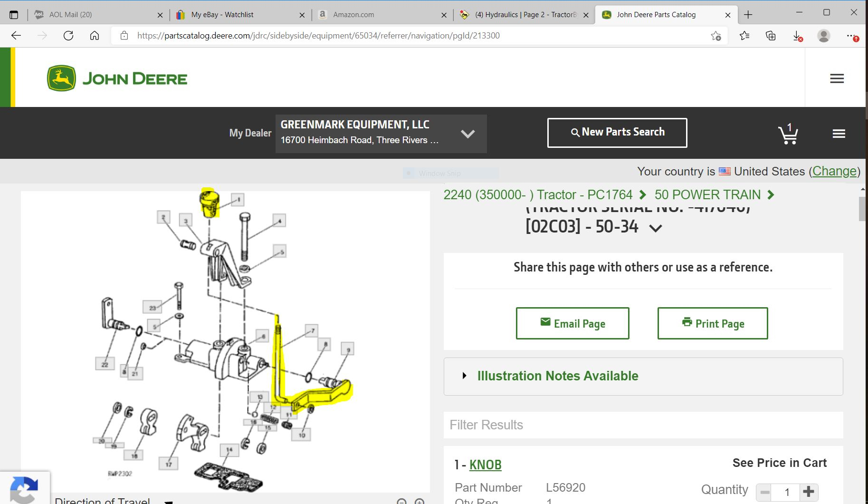This screenshot has width=868, height=504.
Task: Increase the KNOB quantity
Action: 809,492
